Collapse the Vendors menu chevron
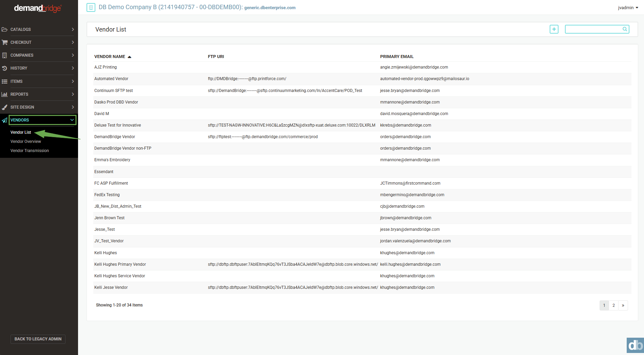This screenshot has width=644, height=355. [72, 120]
